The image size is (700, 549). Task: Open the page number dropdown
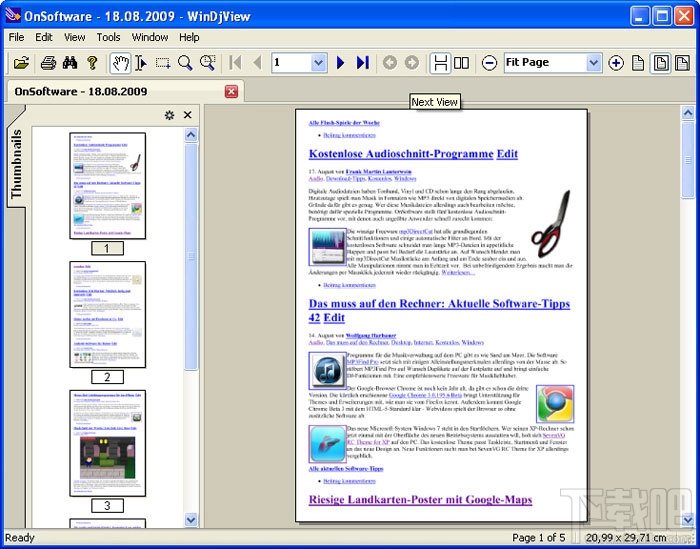pyautogui.click(x=318, y=62)
